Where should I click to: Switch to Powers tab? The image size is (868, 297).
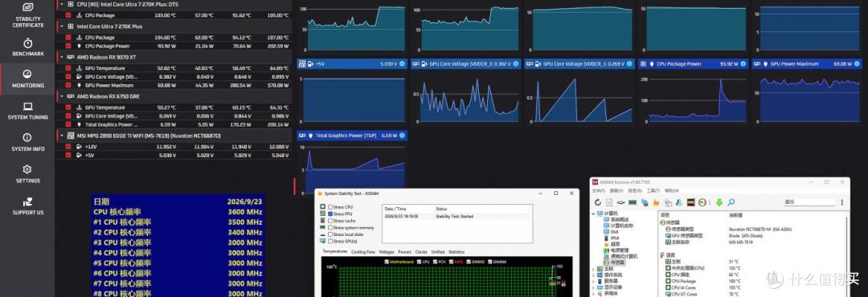tap(404, 252)
